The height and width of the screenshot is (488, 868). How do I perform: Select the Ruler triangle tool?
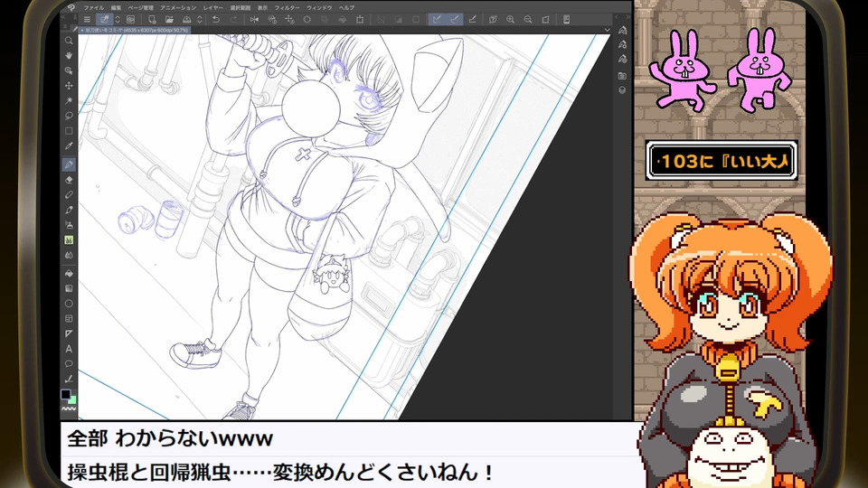tap(69, 333)
